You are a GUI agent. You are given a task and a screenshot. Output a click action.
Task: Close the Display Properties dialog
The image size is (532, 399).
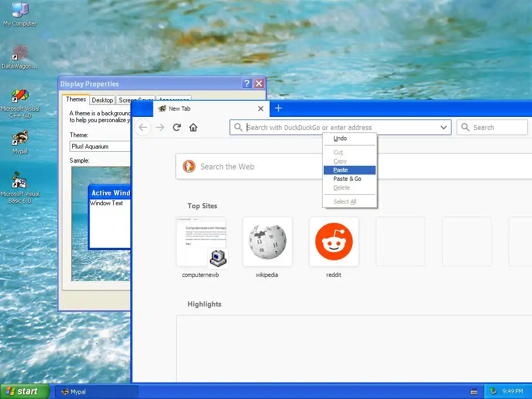click(x=259, y=84)
